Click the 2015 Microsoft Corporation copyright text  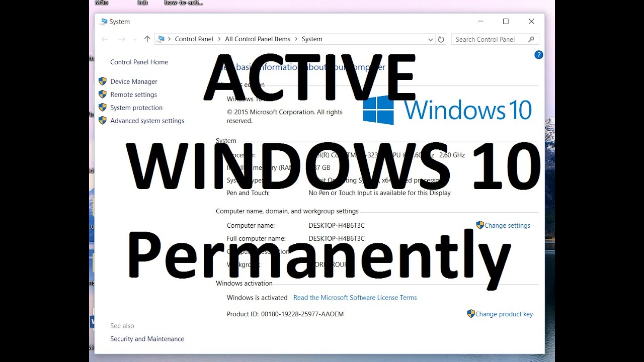tap(285, 116)
